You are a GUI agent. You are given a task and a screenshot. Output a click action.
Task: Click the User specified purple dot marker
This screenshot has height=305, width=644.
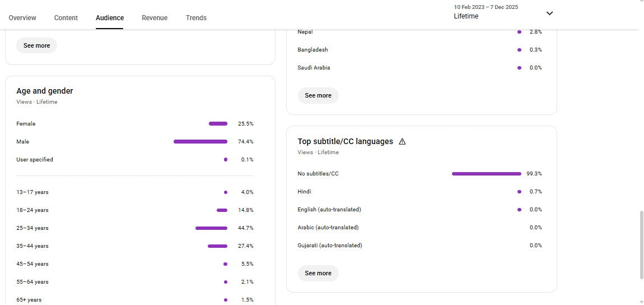click(226, 160)
